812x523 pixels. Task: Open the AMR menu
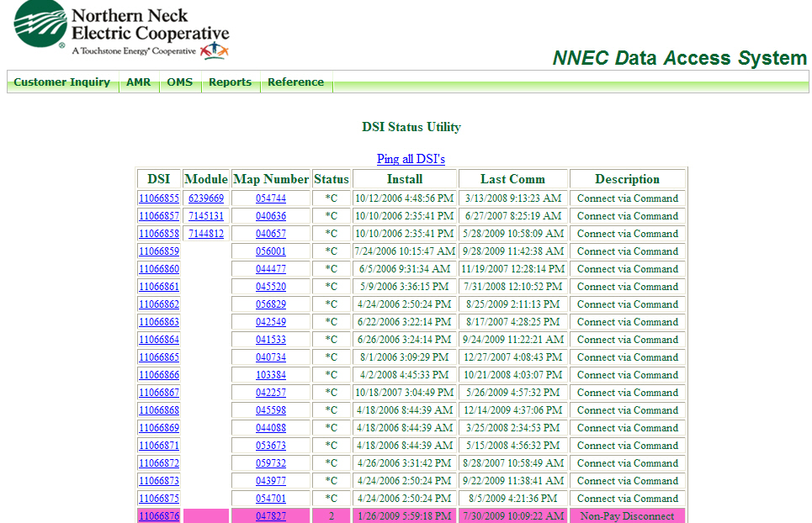[138, 82]
